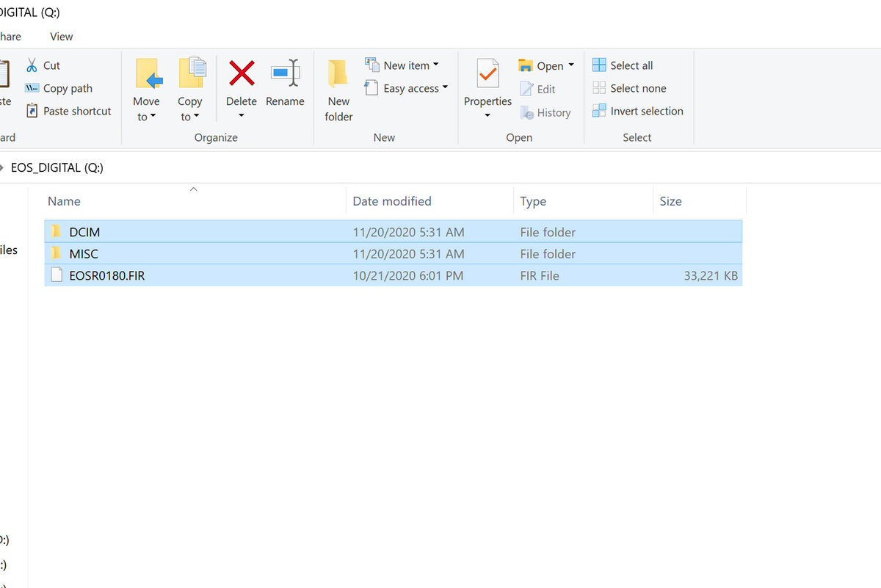The image size is (881, 588).
Task: Open the New item dropdown
Action: [x=402, y=65]
